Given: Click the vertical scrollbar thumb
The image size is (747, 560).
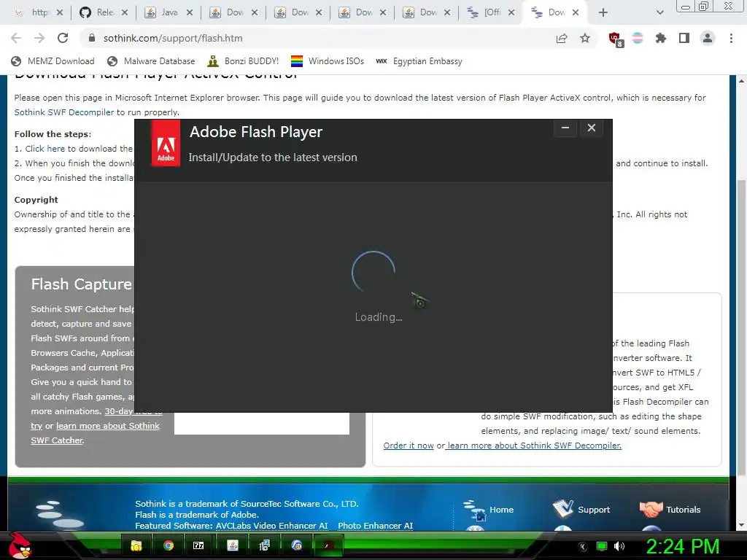Looking at the screenshot, I should (741, 327).
